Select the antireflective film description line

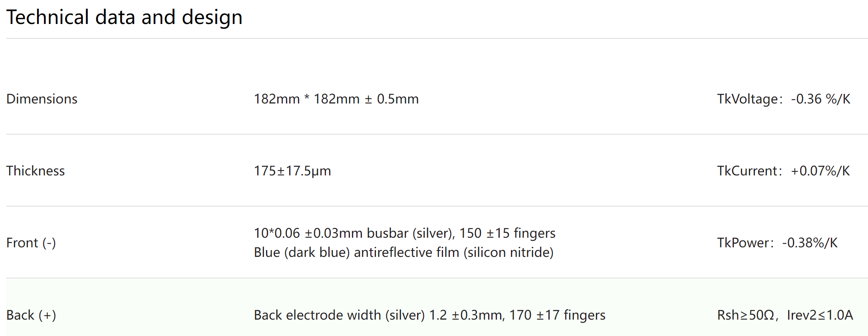[x=404, y=252]
